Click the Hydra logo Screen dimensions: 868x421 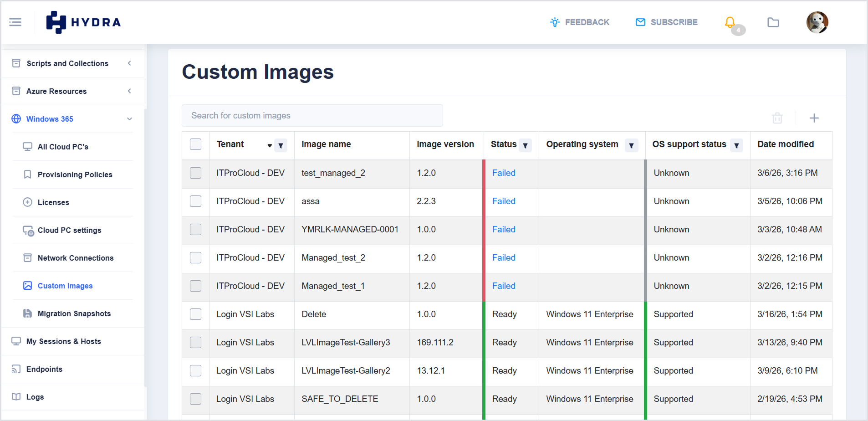(x=83, y=22)
